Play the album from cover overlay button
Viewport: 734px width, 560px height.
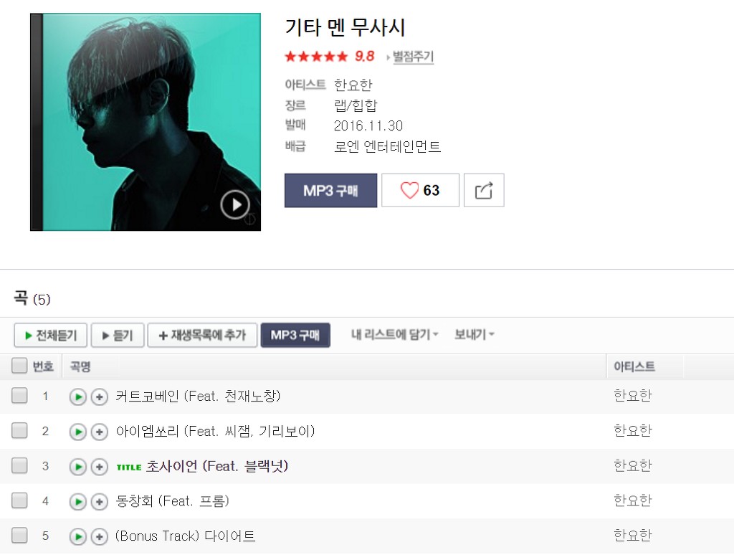pos(235,204)
